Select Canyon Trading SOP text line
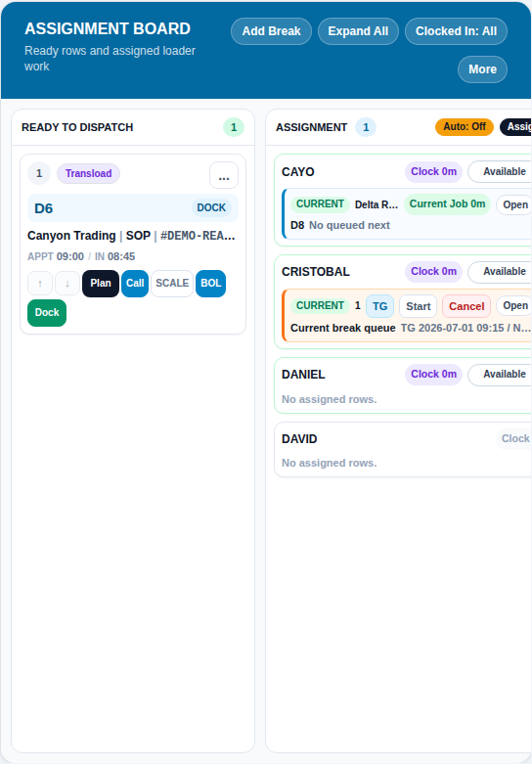Screen dimensions: 532x764 point(131,236)
